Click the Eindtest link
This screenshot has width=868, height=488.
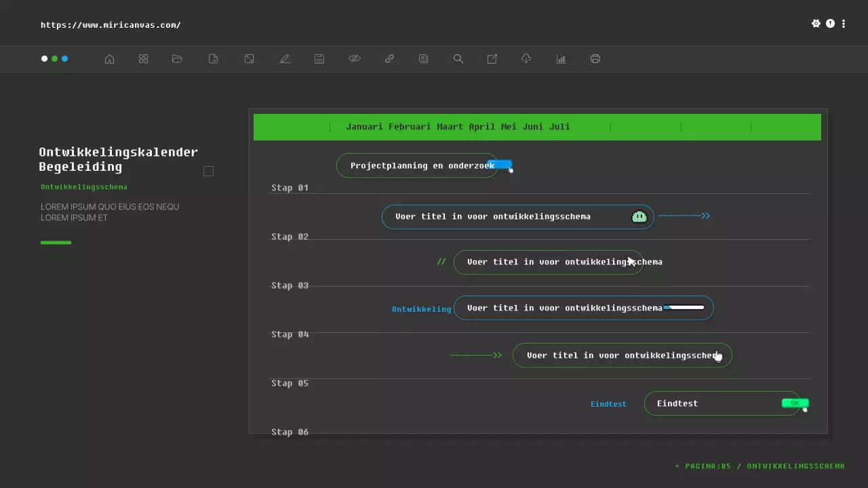click(608, 403)
